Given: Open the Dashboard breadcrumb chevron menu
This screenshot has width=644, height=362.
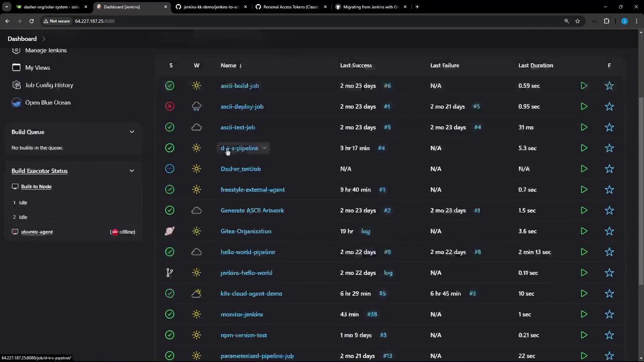Looking at the screenshot, I should tap(44, 39).
